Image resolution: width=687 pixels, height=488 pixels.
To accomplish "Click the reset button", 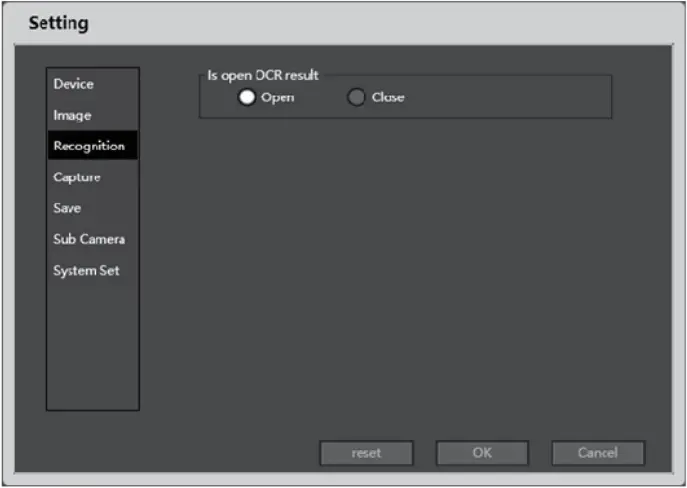I will (x=366, y=453).
